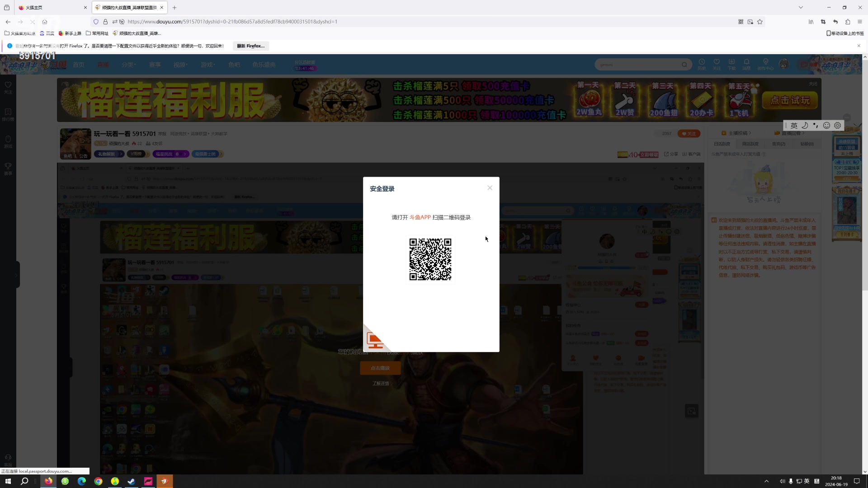
Task: Expand the 游戏 navigation dropdown
Action: [x=208, y=65]
